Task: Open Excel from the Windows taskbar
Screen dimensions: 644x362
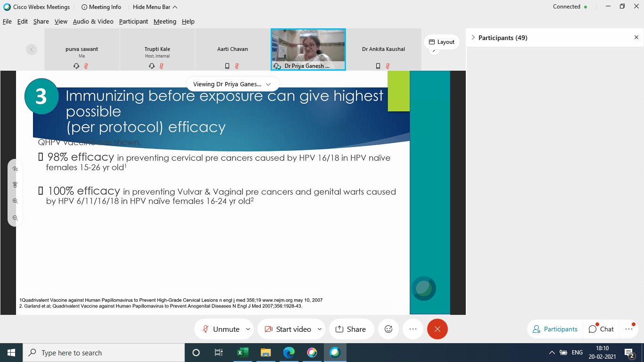Action: 242,353
